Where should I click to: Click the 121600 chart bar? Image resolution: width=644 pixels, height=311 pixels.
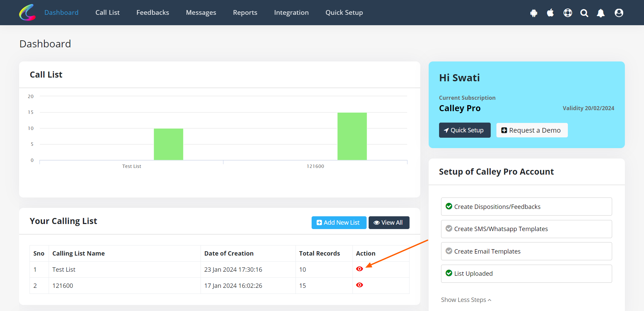click(352, 136)
